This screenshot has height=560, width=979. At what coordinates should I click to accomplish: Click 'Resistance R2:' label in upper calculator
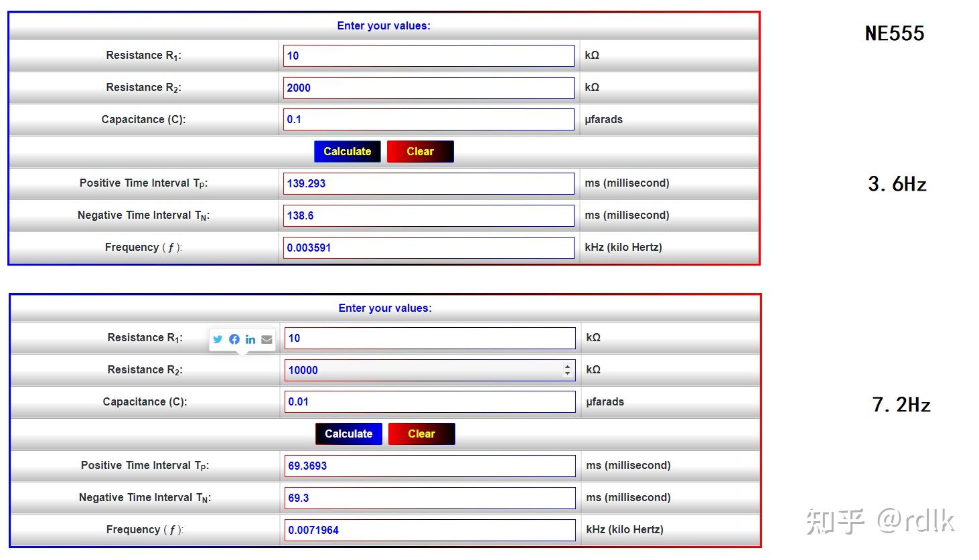[143, 88]
